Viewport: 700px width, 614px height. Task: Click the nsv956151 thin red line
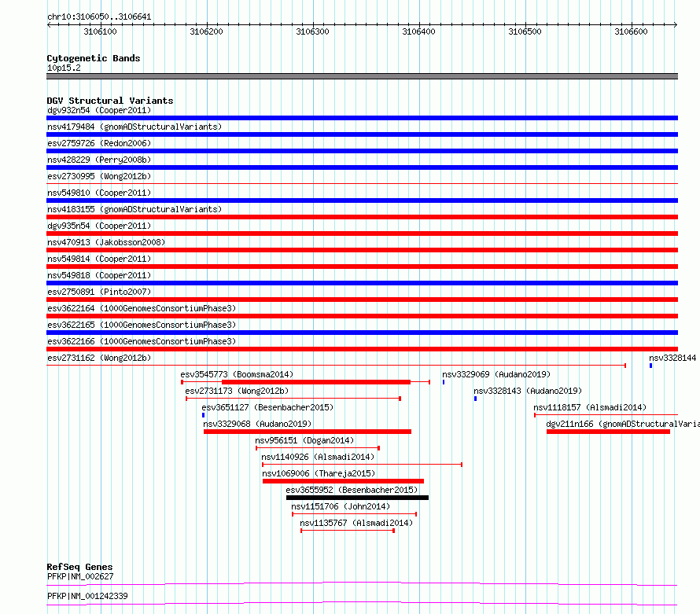coord(318,448)
